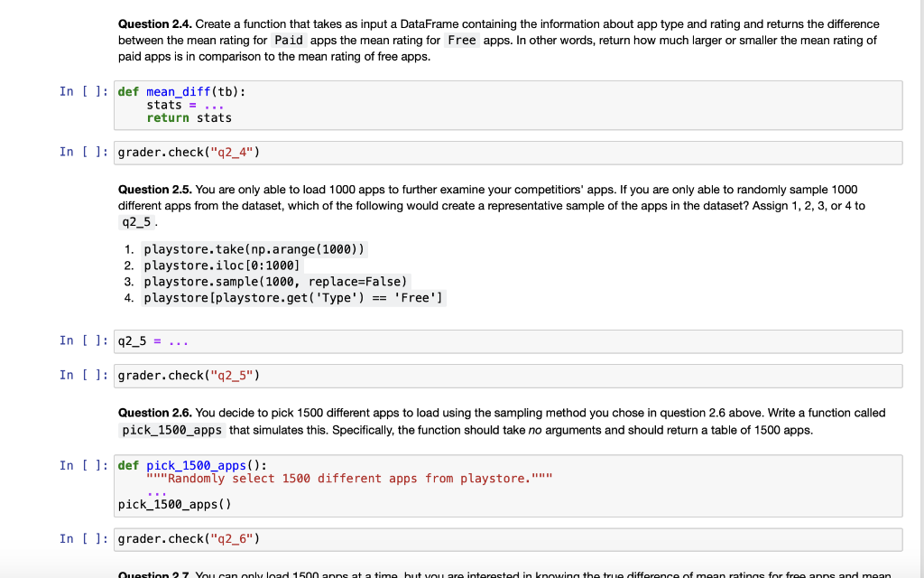Click the Question 2.6 heading text
Screen dimensions: 924x578
click(x=154, y=413)
